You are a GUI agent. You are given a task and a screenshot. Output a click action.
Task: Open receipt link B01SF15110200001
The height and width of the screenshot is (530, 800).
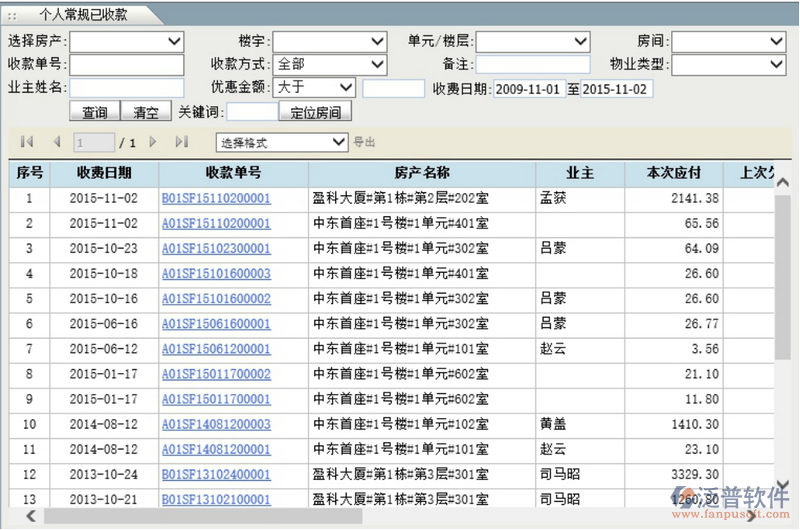point(216,199)
